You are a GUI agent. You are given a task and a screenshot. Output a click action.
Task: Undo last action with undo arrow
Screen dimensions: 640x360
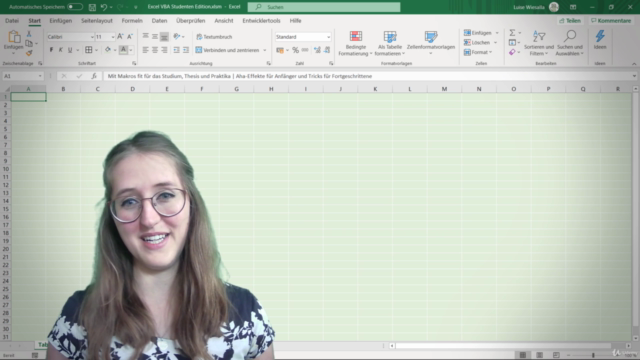104,7
